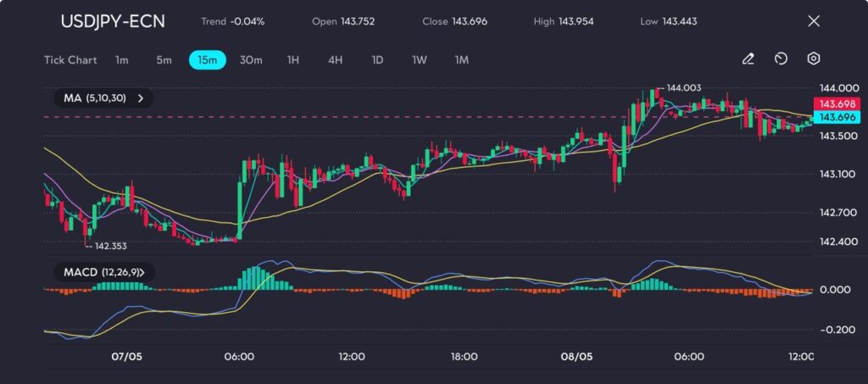Open the drawing pencil tool
The height and width of the screenshot is (384, 868).
coord(748,59)
